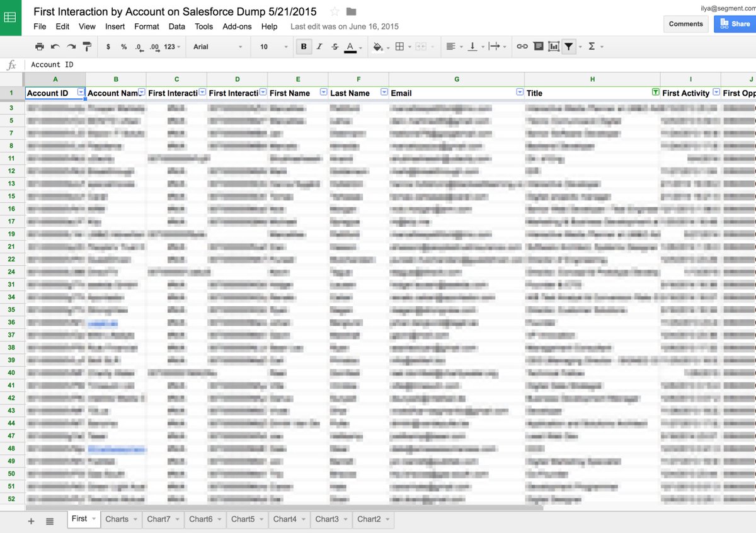Click the blue Share button

735,24
